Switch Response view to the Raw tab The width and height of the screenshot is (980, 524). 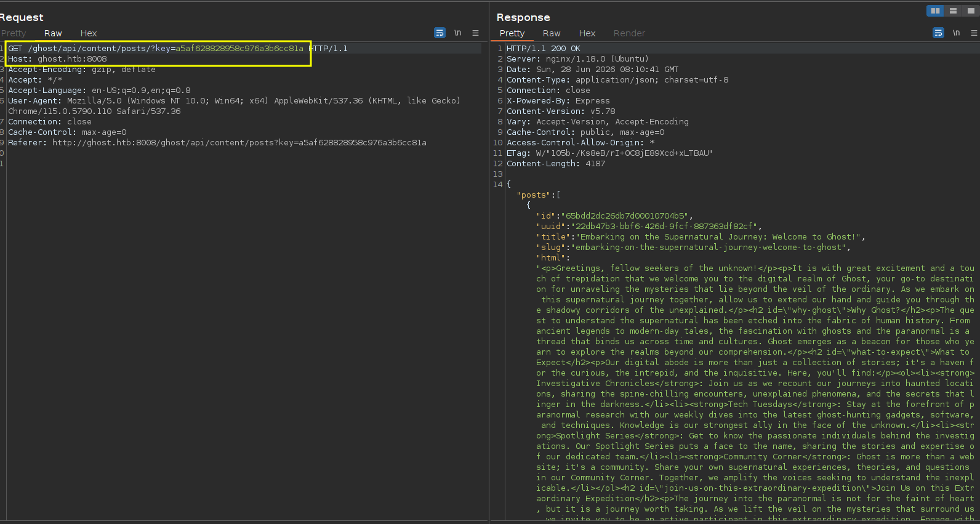pos(552,33)
